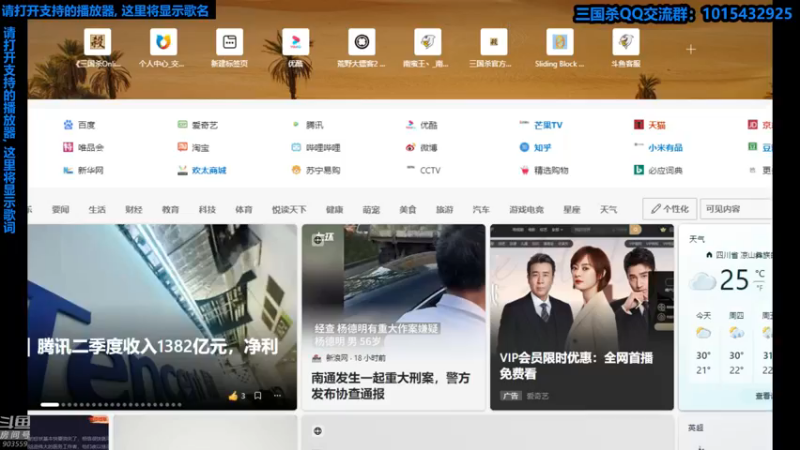Switch to 要闻 news tab

(x=60, y=209)
